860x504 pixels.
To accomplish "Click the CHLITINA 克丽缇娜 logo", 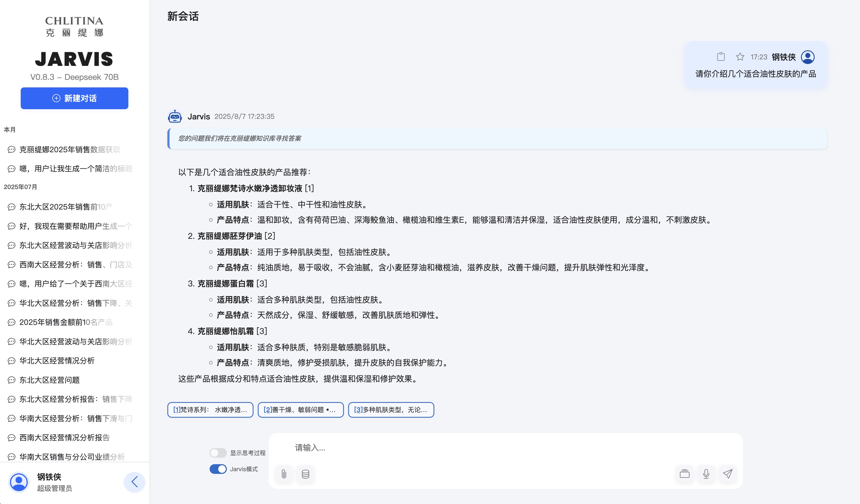I will point(74,26).
